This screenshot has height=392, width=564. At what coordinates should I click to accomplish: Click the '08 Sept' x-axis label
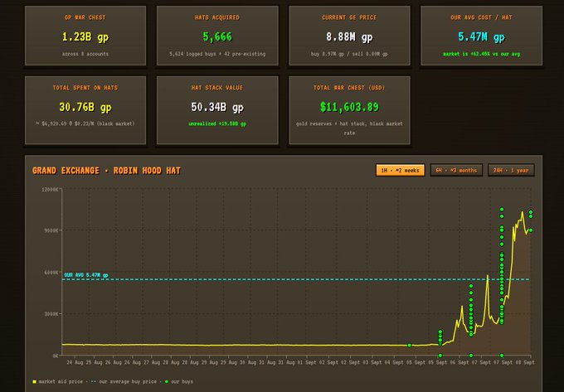(x=526, y=362)
